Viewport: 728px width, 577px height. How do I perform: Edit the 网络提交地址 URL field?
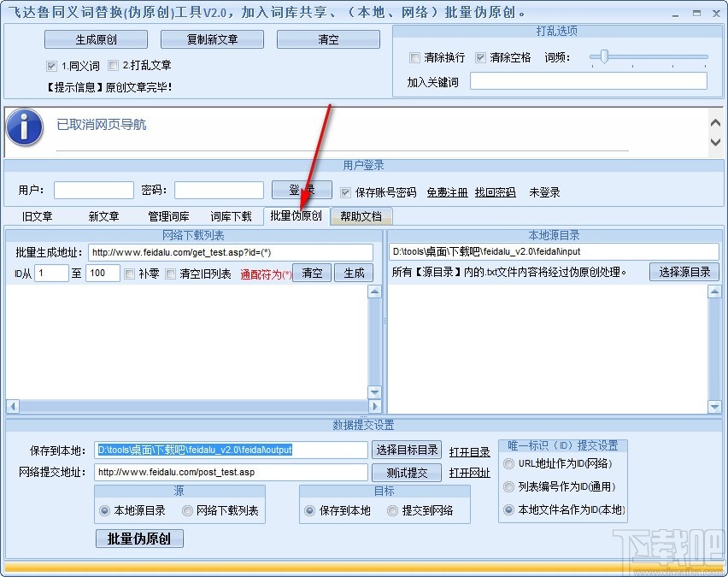coord(231,473)
